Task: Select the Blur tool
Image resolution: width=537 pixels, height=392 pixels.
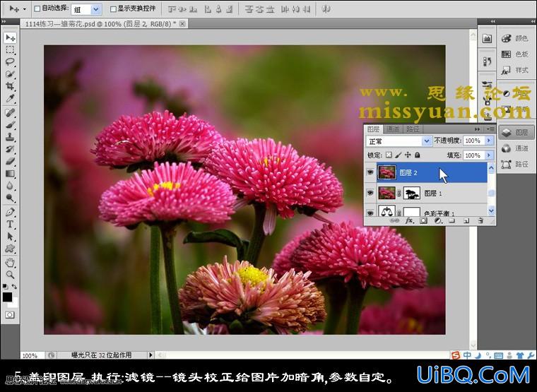Action: click(10, 186)
